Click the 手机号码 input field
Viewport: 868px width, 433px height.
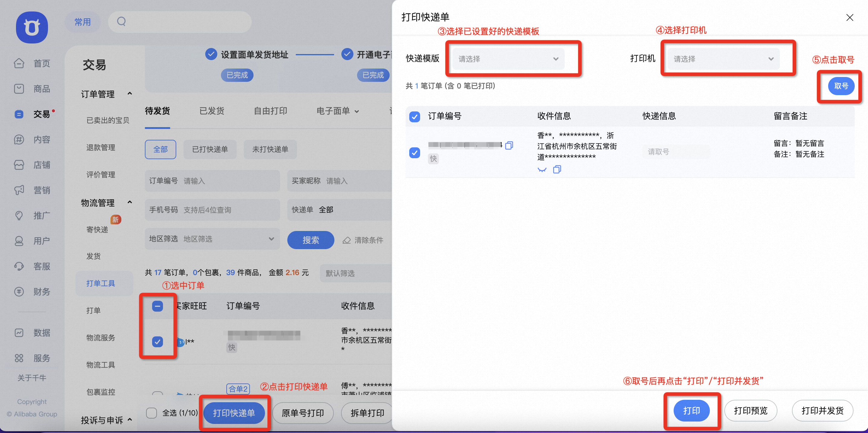click(212, 210)
